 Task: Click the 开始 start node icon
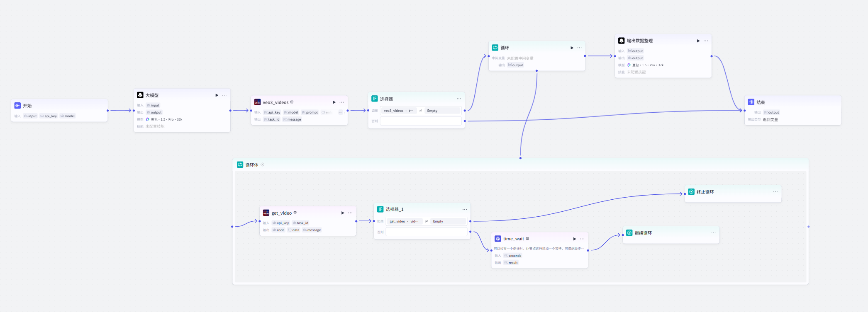tap(17, 106)
